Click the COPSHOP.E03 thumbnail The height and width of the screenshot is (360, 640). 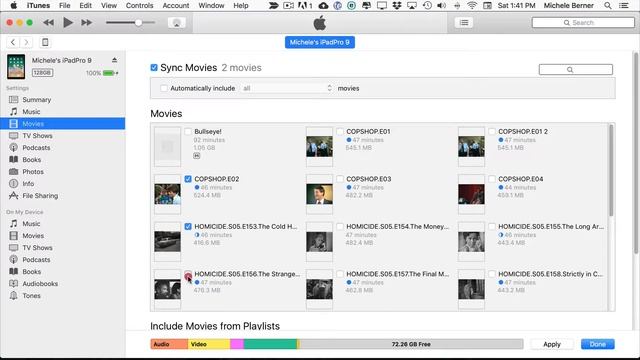pos(319,194)
